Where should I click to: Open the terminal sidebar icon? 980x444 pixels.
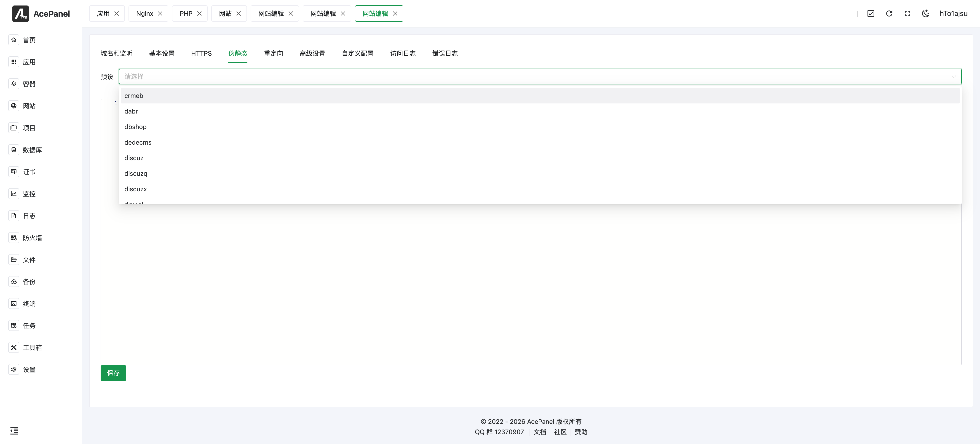(14, 303)
